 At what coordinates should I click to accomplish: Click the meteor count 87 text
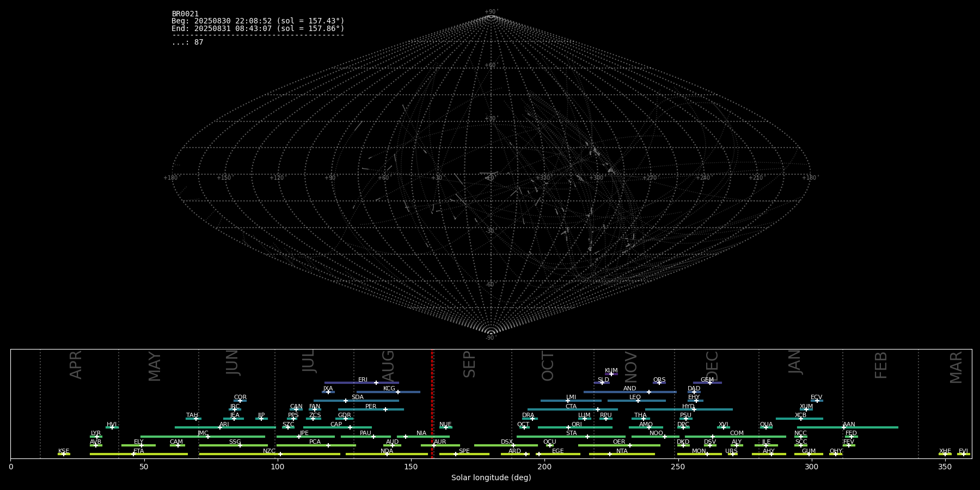pyautogui.click(x=187, y=42)
